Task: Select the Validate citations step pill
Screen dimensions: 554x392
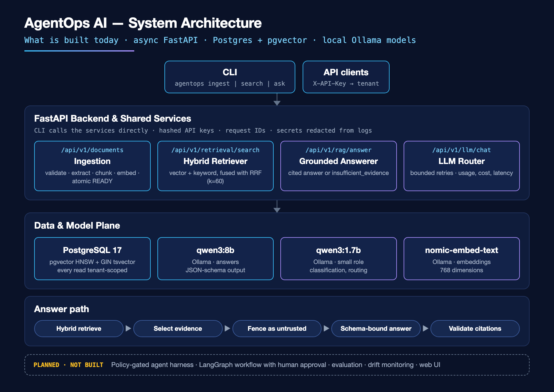Action: coord(475,329)
